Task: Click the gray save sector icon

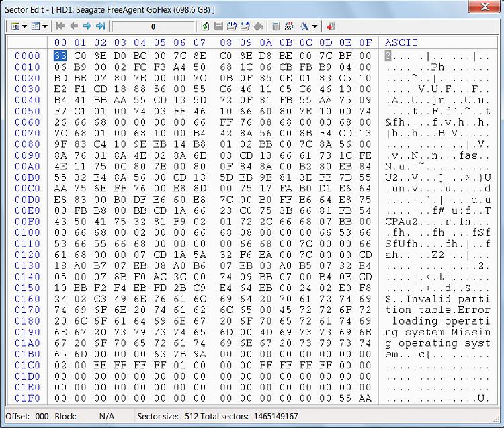Action: (218, 26)
